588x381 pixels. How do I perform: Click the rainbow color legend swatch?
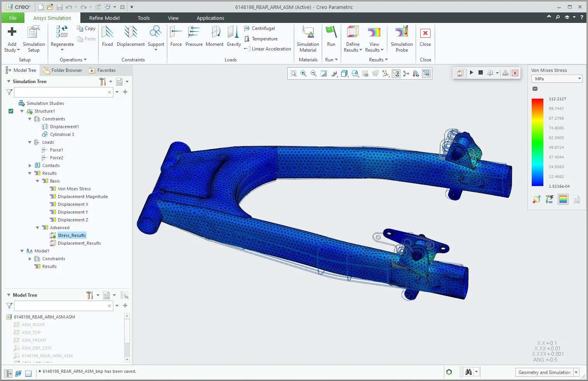[x=563, y=199]
